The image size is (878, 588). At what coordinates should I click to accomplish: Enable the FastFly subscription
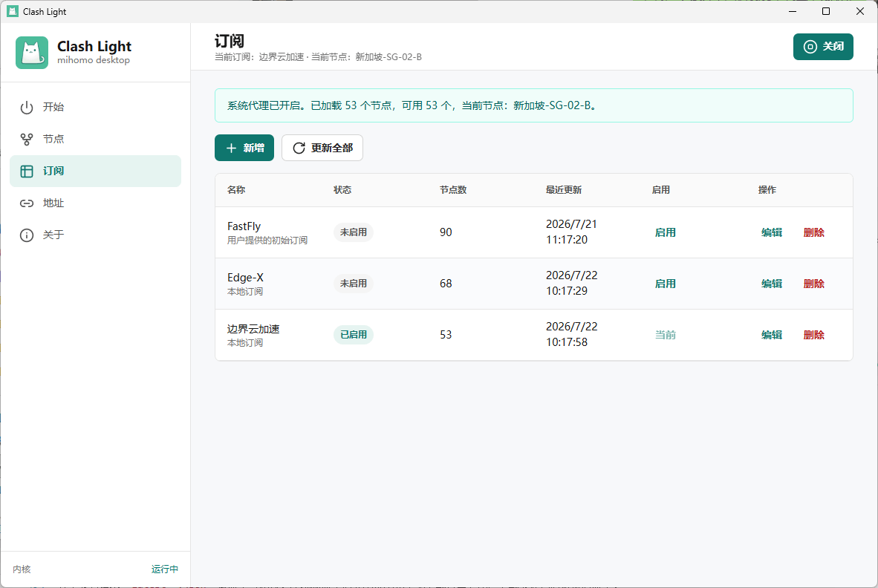[x=666, y=232]
